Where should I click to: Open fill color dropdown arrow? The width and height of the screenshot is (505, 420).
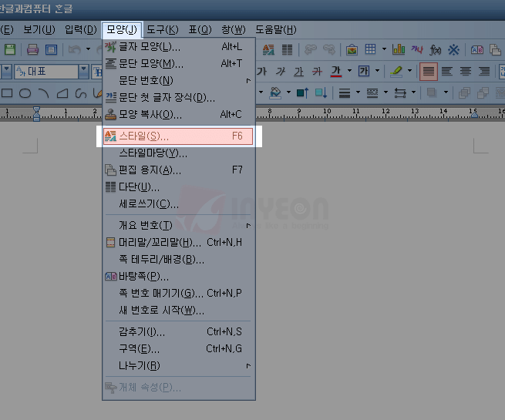pyautogui.click(x=288, y=92)
